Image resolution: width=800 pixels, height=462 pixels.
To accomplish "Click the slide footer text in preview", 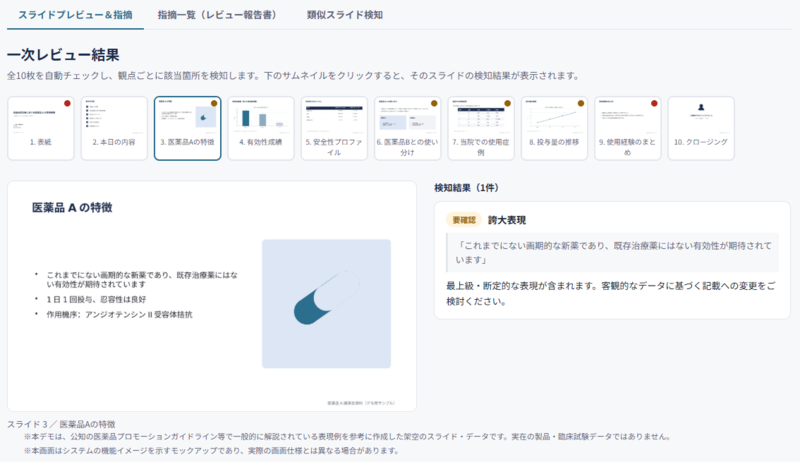I will (361, 403).
